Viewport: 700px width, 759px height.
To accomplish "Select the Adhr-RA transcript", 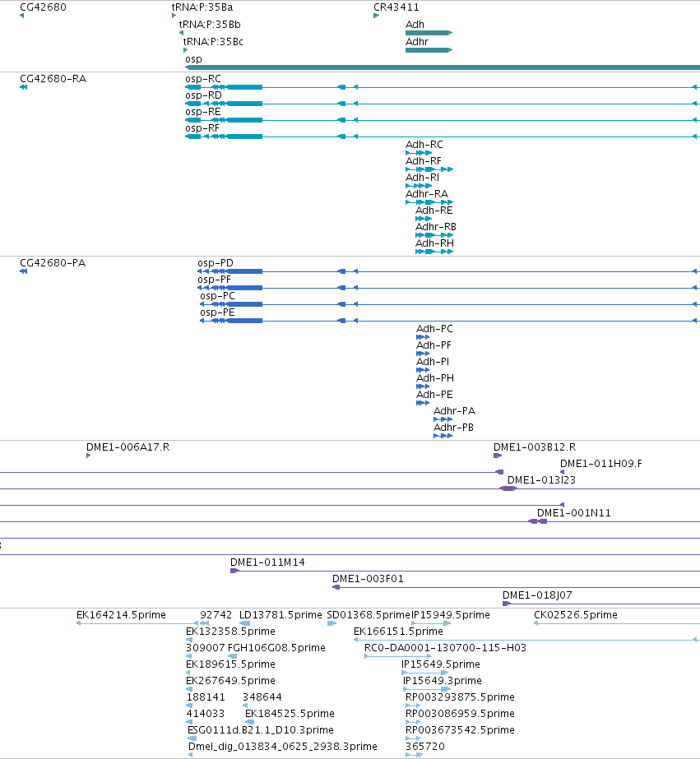I will pos(429,202).
